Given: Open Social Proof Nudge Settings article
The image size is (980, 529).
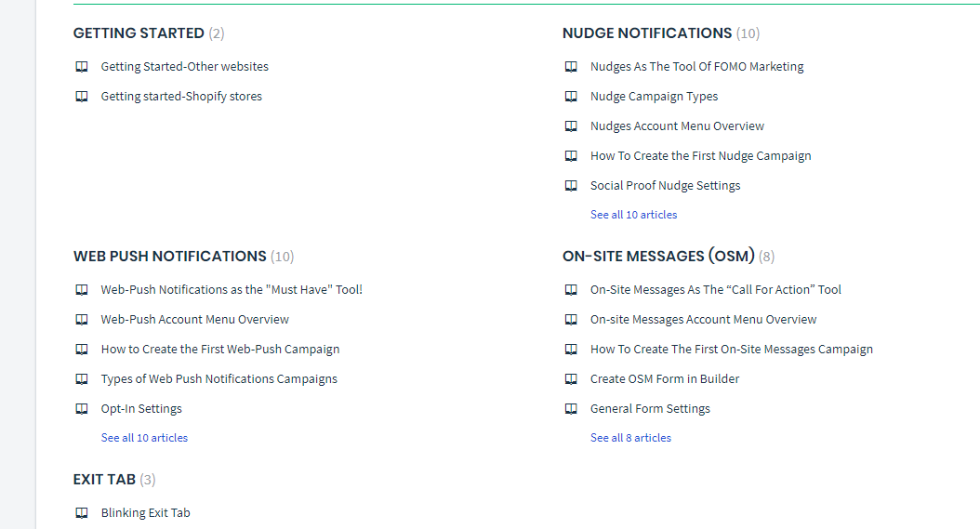Looking at the screenshot, I should pos(665,185).
